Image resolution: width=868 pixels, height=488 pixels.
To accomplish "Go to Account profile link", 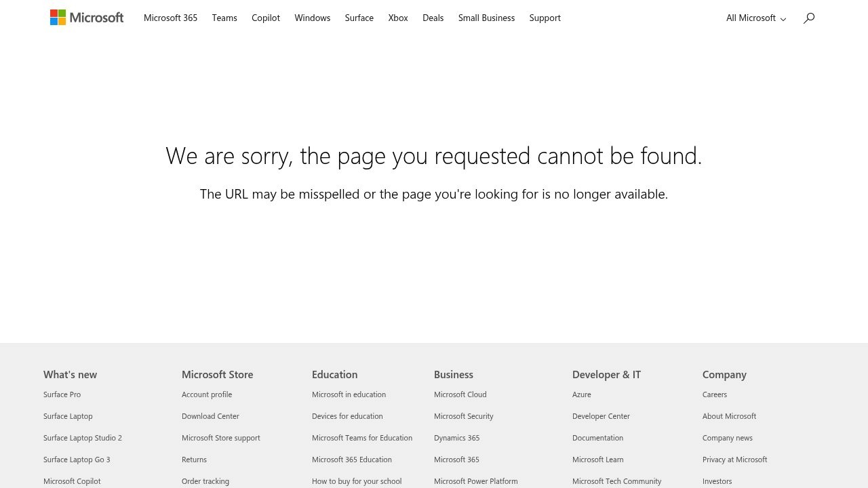I will pos(207,394).
